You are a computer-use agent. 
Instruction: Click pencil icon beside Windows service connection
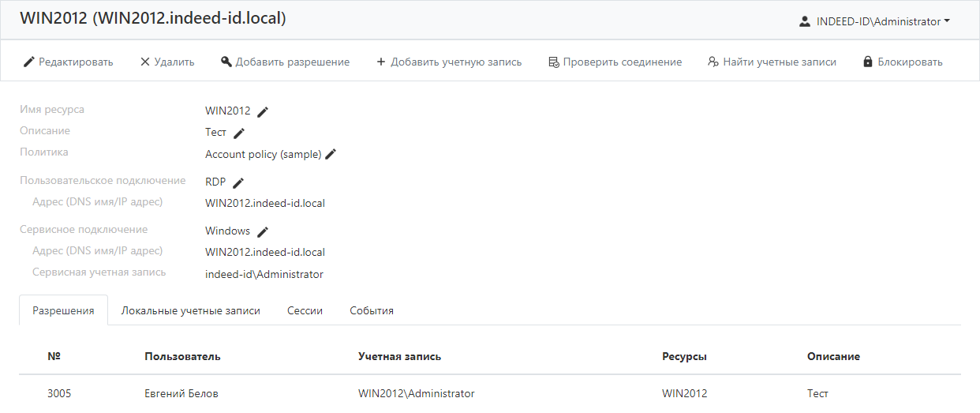coord(264,231)
